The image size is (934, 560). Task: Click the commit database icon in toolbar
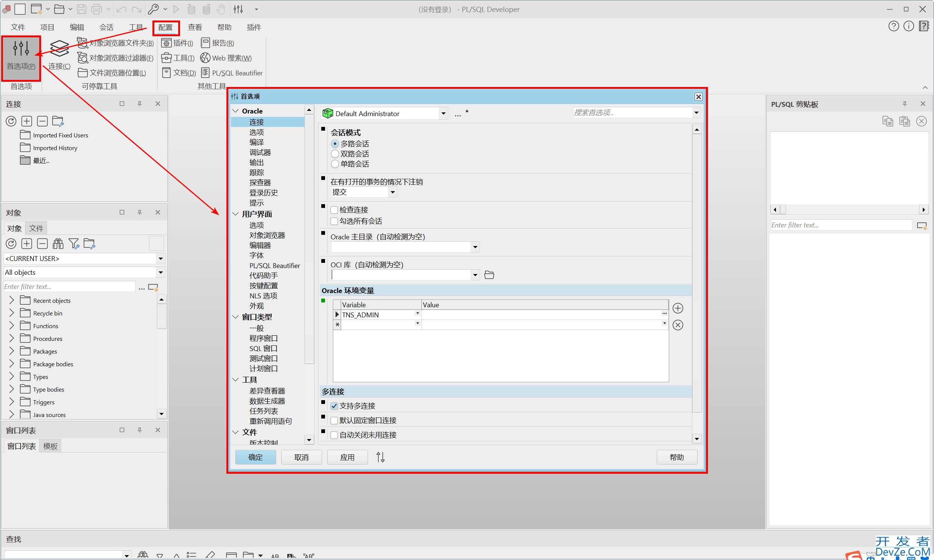coord(191,9)
